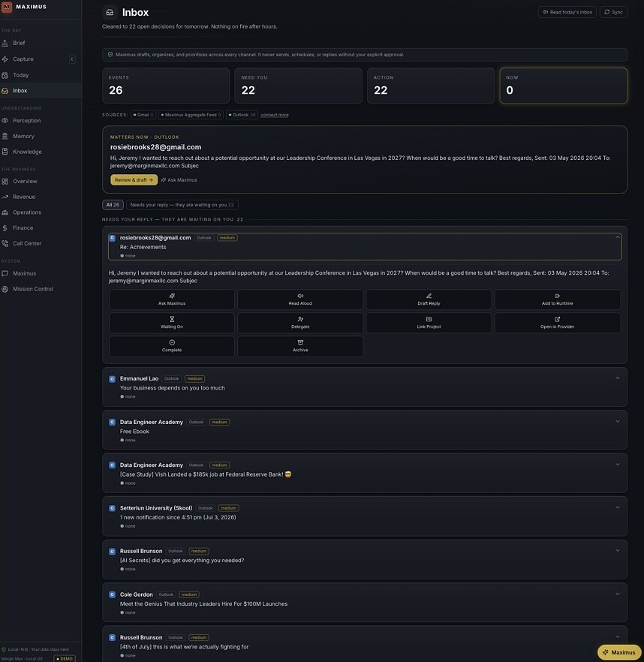Click the Draft Reply pencil tile
Viewport: 644px width, 662px height.
click(x=429, y=299)
